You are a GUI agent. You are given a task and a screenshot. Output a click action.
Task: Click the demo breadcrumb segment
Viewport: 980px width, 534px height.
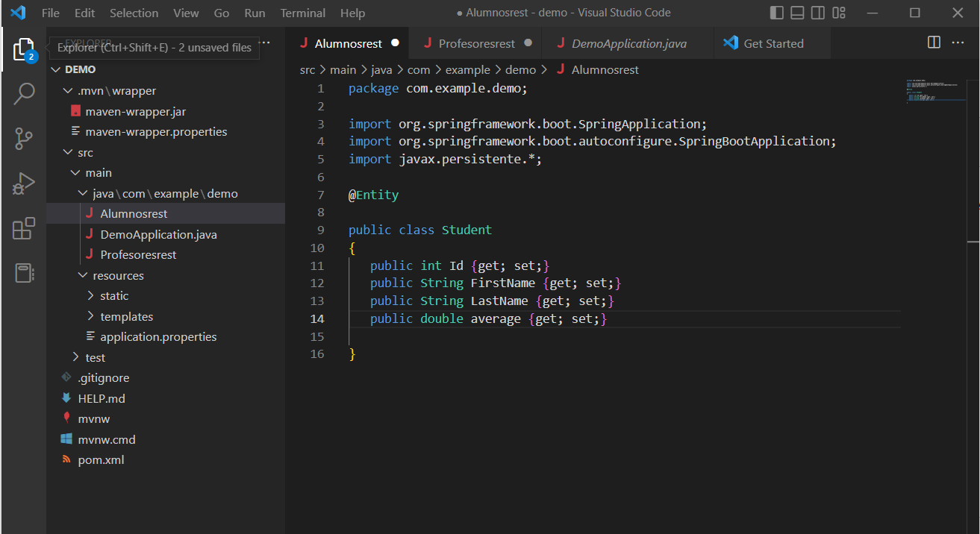click(520, 69)
